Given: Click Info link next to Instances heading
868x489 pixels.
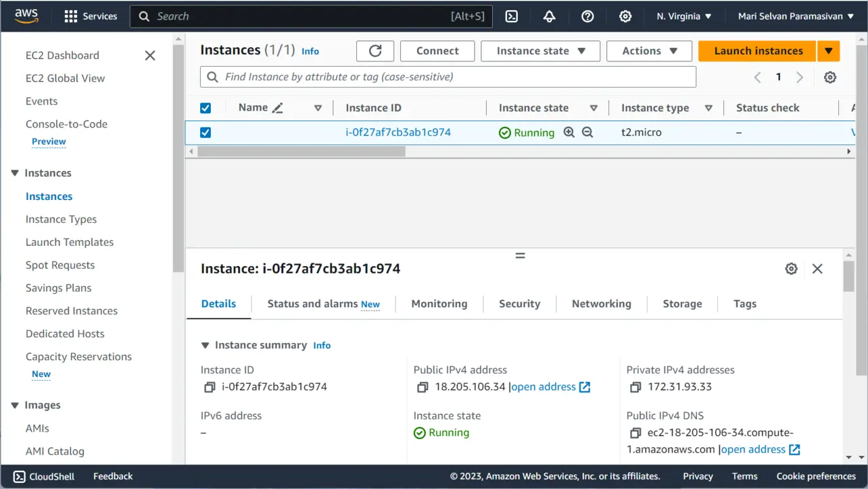Looking at the screenshot, I should (x=310, y=51).
